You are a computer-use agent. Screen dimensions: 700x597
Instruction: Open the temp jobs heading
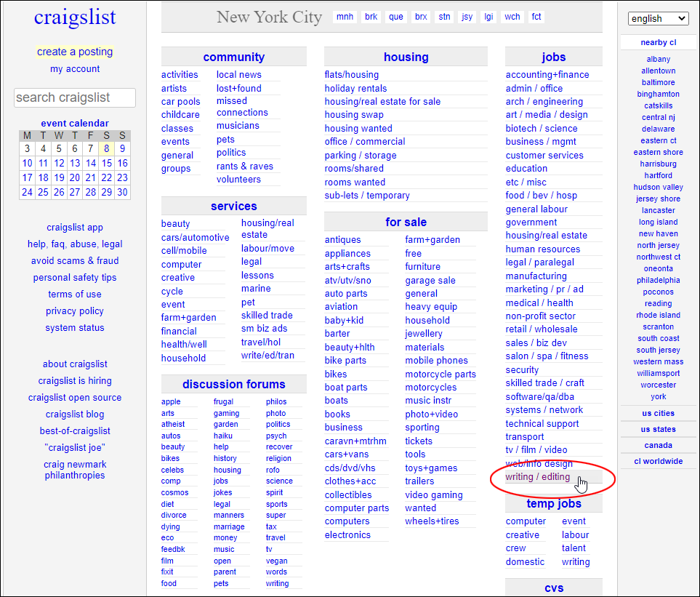click(554, 504)
